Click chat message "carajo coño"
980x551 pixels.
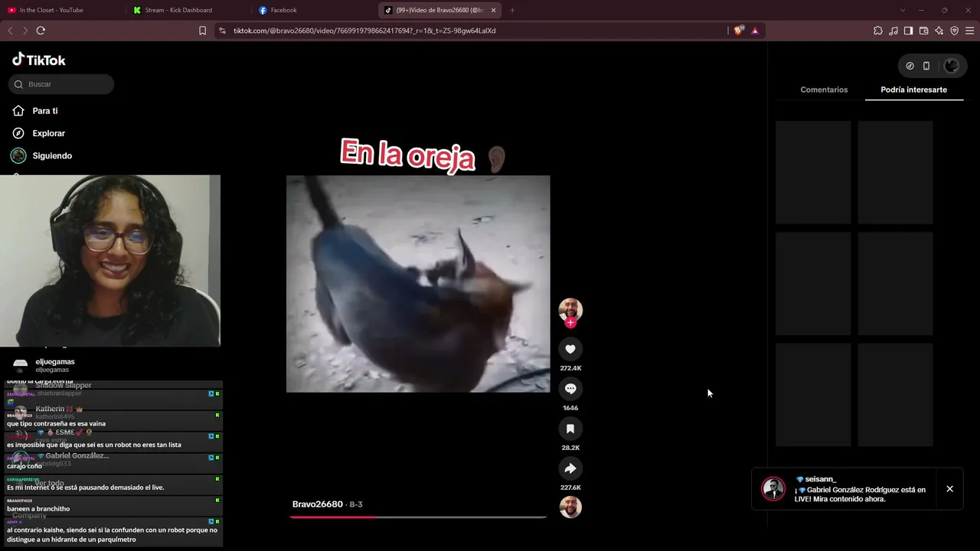click(x=24, y=466)
